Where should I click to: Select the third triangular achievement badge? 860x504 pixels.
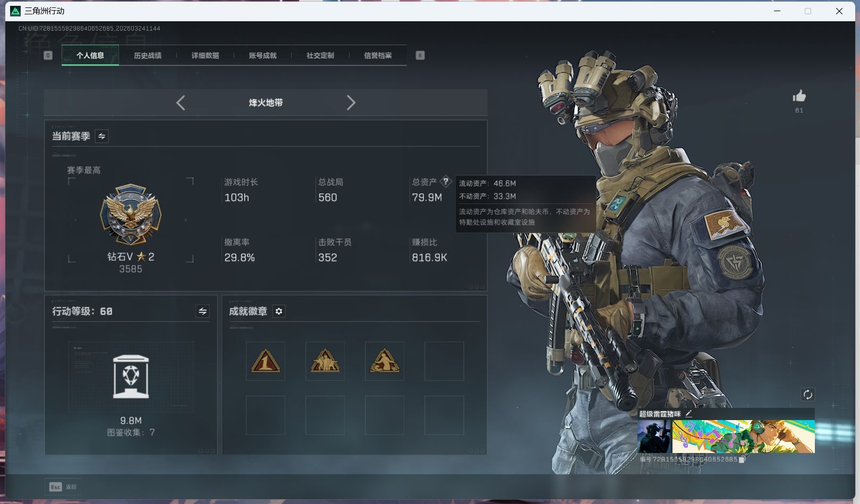[x=385, y=361]
